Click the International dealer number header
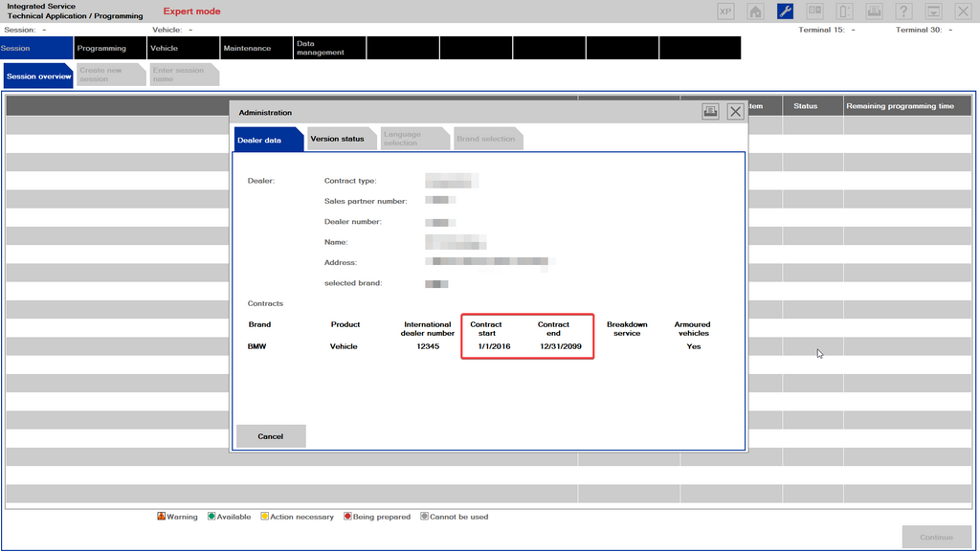The image size is (980, 552). [428, 329]
